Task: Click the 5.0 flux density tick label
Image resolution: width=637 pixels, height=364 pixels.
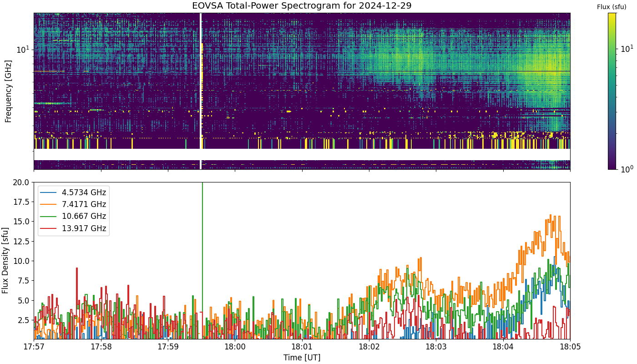Action: click(24, 300)
